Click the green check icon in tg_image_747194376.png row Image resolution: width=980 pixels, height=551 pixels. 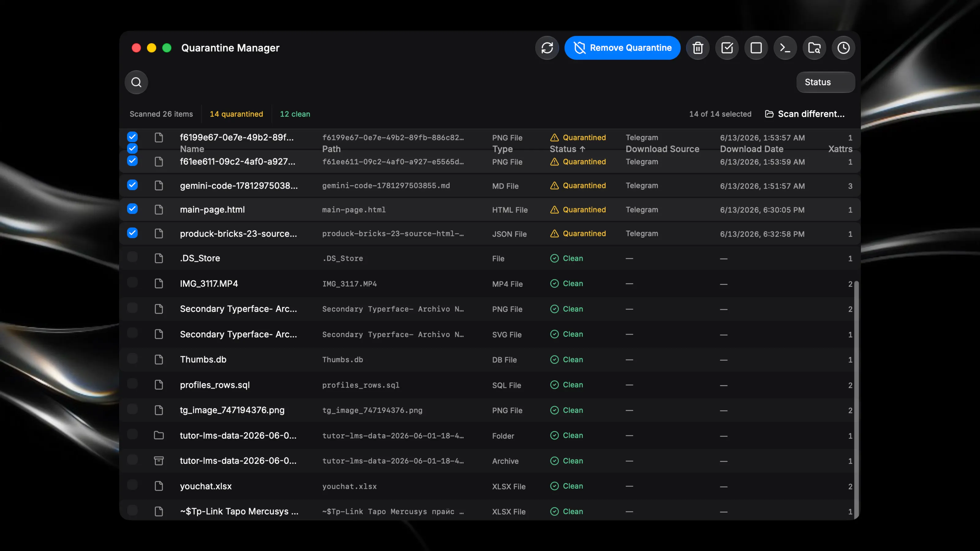(554, 410)
